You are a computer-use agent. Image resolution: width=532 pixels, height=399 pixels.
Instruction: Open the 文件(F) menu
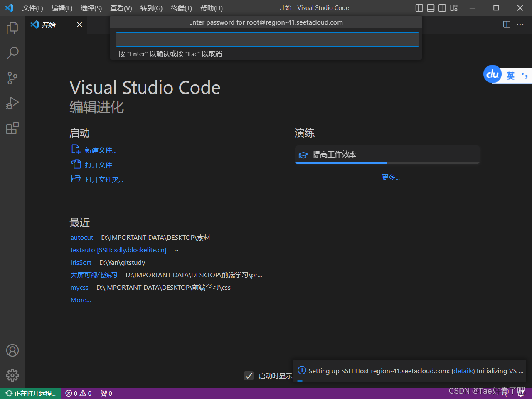32,8
